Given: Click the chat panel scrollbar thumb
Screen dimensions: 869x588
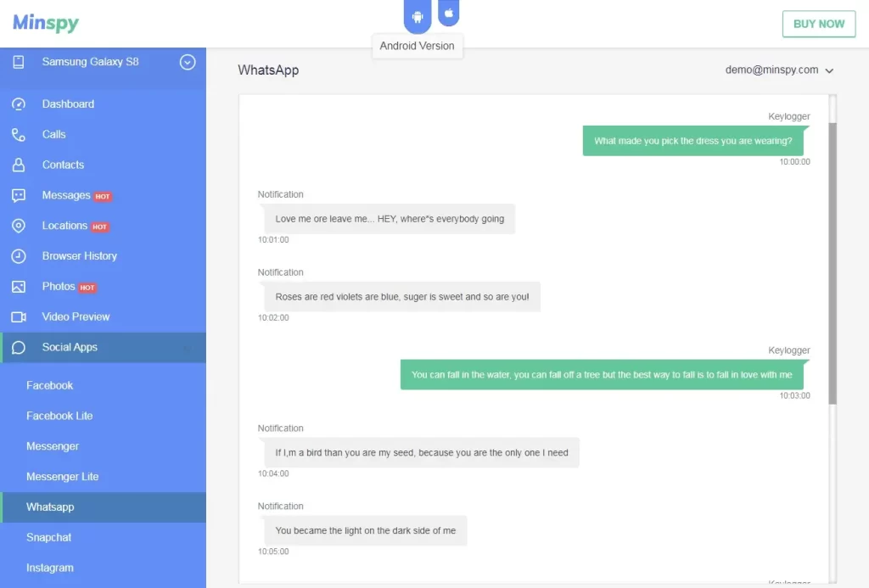Looking at the screenshot, I should pyautogui.click(x=832, y=263).
